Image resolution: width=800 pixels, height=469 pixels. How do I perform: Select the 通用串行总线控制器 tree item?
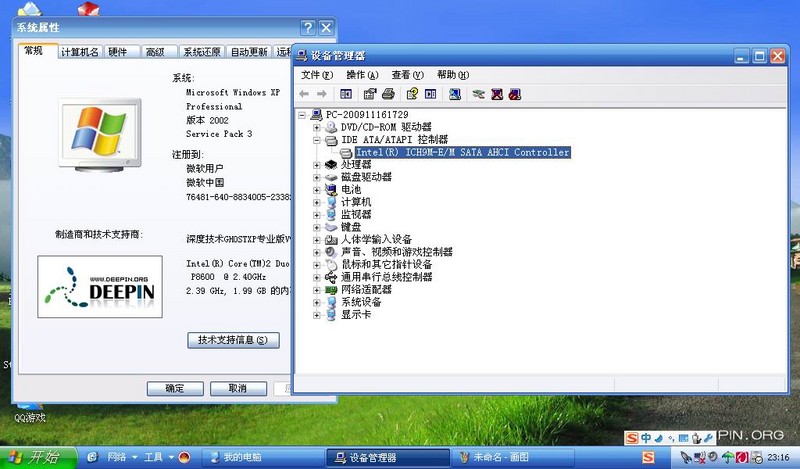tap(387, 277)
